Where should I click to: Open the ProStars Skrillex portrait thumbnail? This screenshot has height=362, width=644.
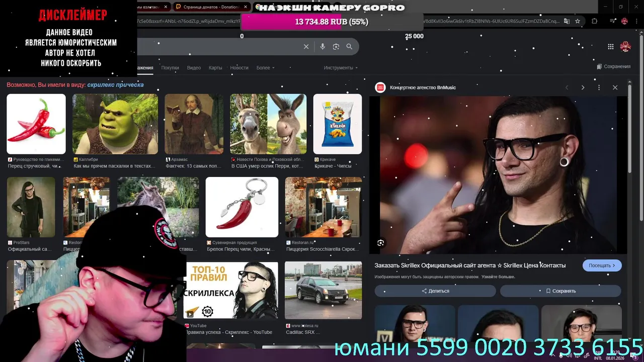coord(31,207)
